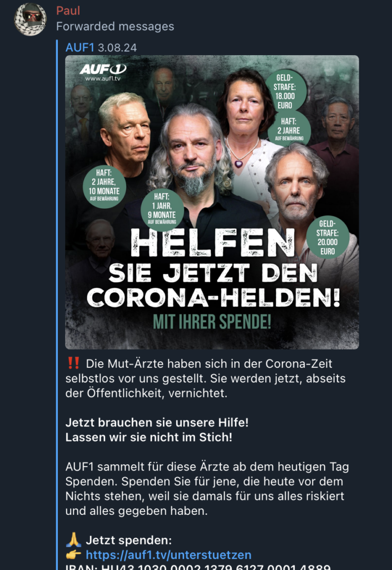
Task: Click the forwarded date 3.08.24
Action: pyautogui.click(x=117, y=48)
